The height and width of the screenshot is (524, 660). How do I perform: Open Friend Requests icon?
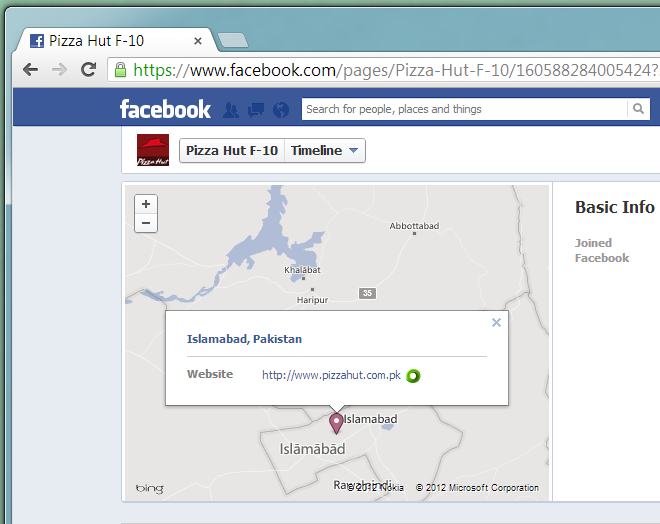231,110
